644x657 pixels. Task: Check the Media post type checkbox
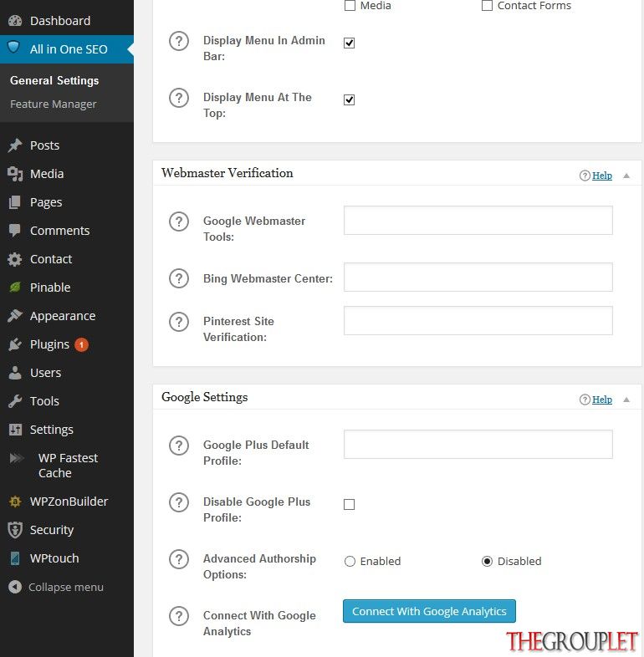tap(350, 6)
